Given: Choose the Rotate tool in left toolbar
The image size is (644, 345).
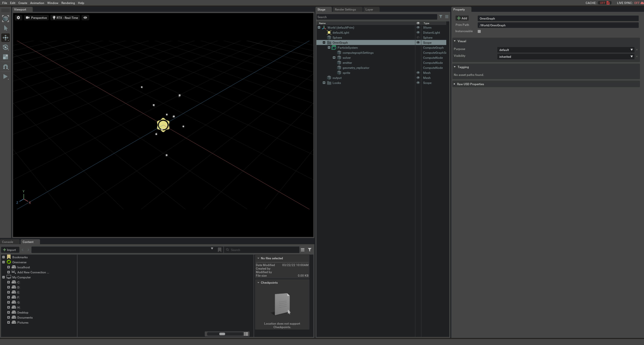Looking at the screenshot, I should [x=6, y=47].
